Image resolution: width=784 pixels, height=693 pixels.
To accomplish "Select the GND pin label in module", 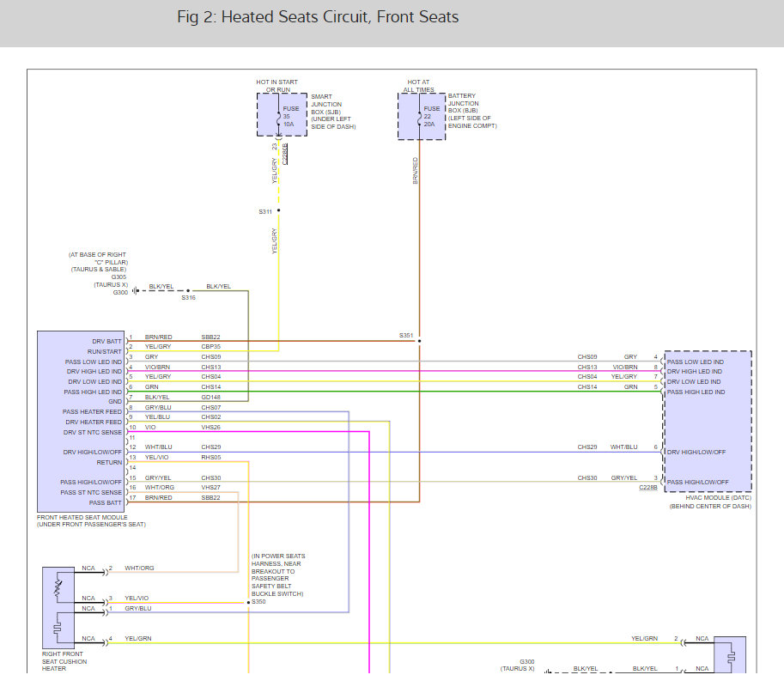I will [x=115, y=402].
